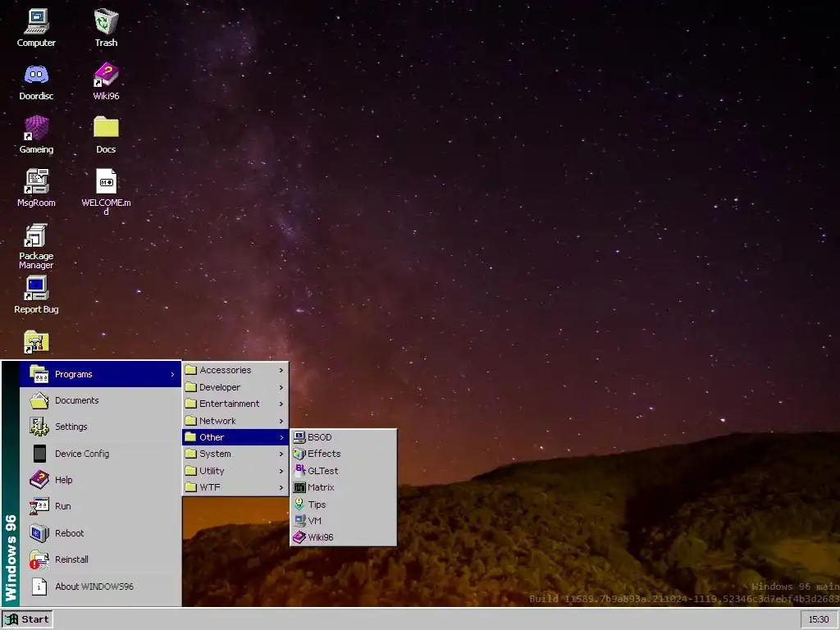
Task: Click the Programs menu arrow
Action: coord(172,374)
